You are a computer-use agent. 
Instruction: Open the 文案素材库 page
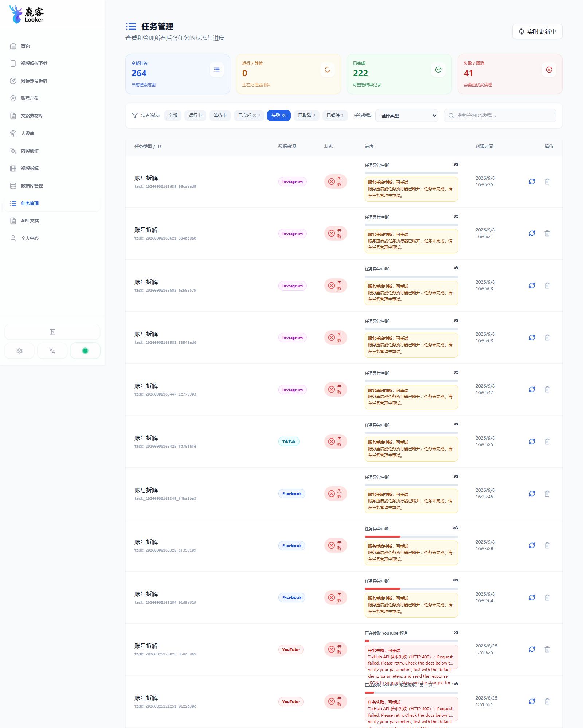52,116
